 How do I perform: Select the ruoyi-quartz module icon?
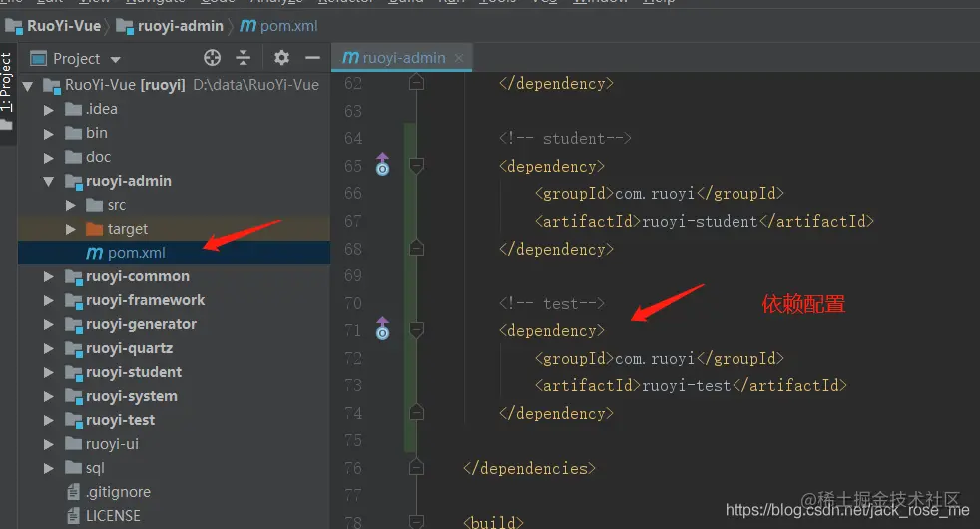pyautogui.click(x=74, y=349)
